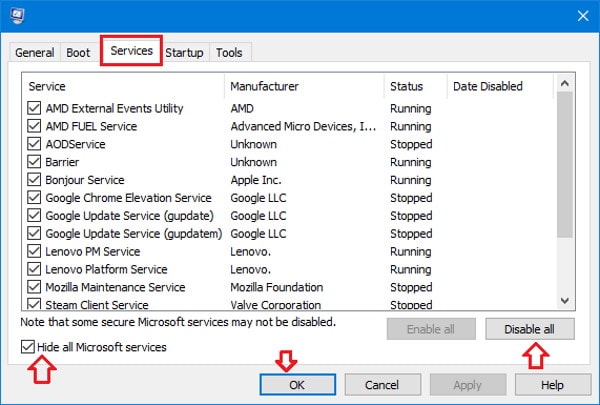
Task: Toggle Lenovo Platform Service checkbox
Action: click(34, 269)
